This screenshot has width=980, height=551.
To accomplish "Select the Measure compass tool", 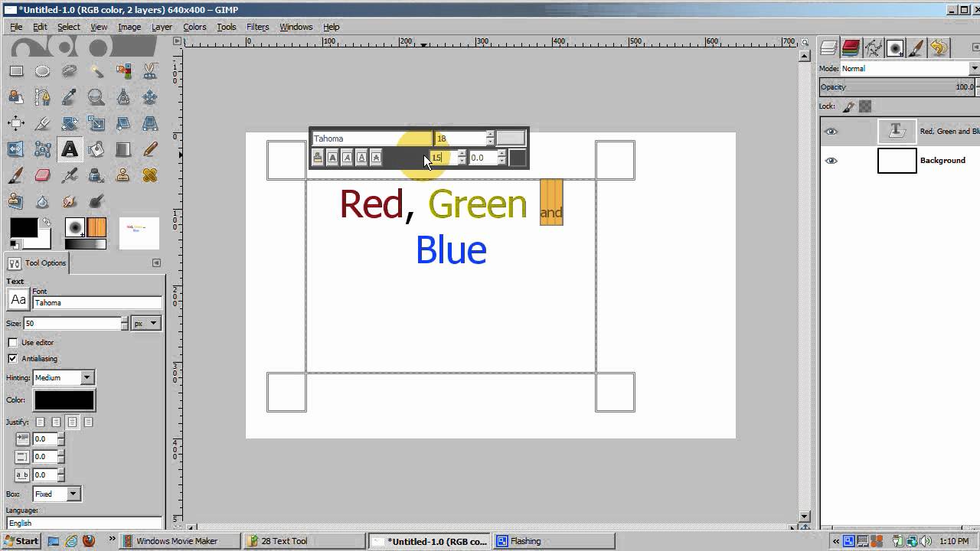I will [123, 97].
